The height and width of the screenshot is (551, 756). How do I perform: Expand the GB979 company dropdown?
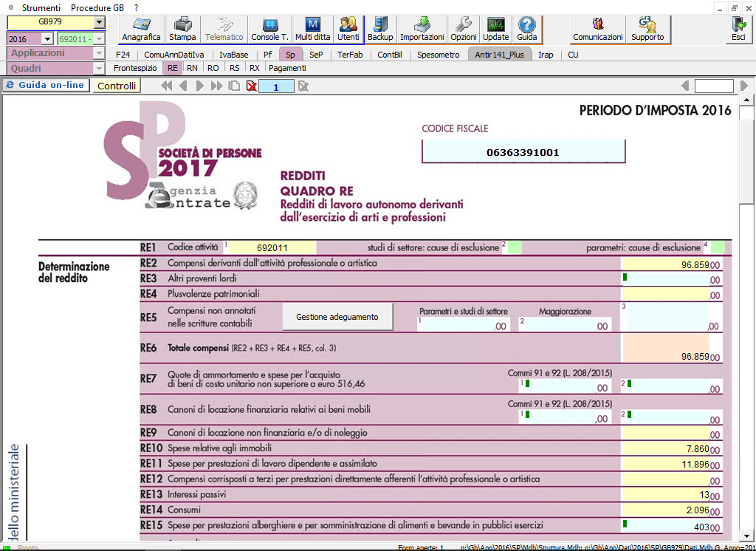click(99, 21)
